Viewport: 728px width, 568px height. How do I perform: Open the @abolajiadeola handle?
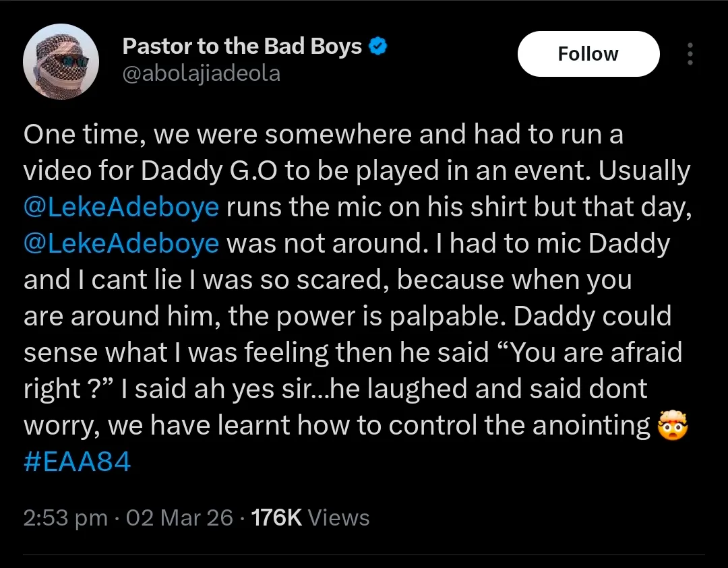(201, 74)
